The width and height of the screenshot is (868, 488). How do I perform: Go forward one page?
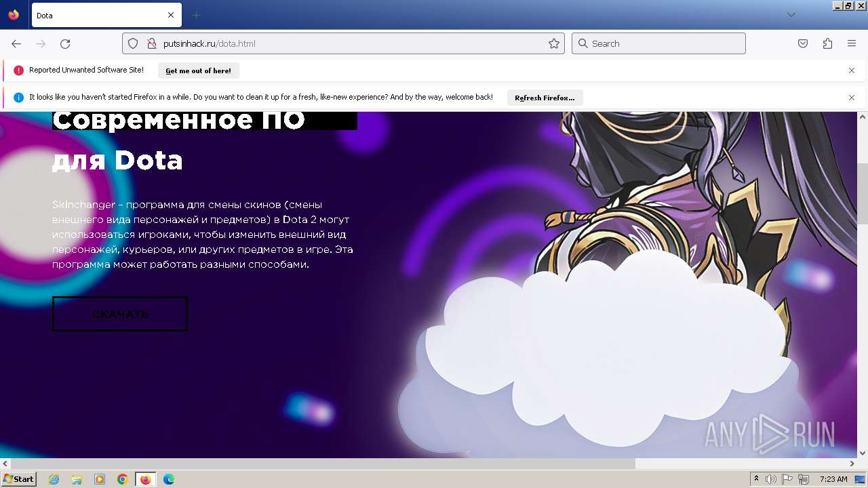tap(41, 43)
